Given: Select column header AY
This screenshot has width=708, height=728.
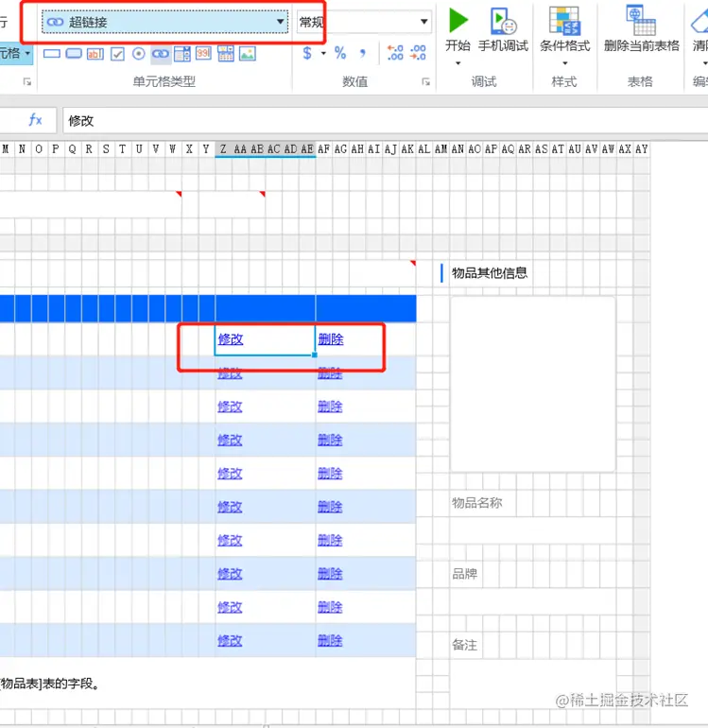Looking at the screenshot, I should 642,149.
